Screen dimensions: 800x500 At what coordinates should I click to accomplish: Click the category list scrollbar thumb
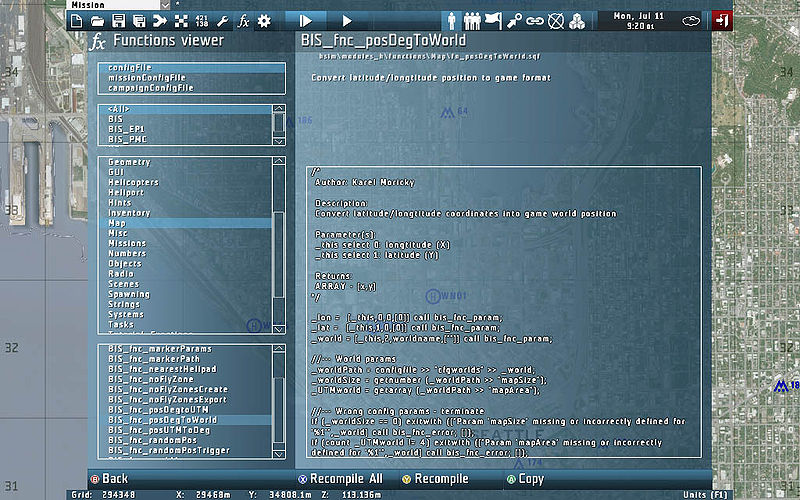279,254
